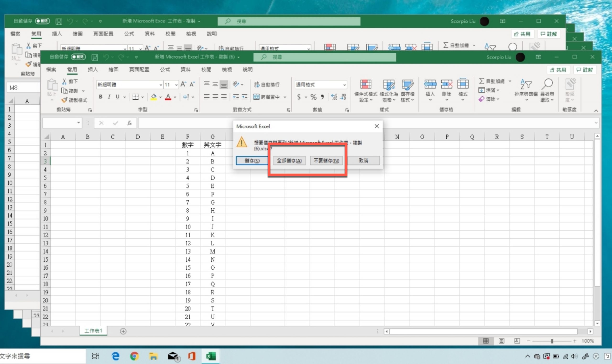612x364 pixels.
Task: Open the Insert ribbon tab
Action: [x=93, y=70]
